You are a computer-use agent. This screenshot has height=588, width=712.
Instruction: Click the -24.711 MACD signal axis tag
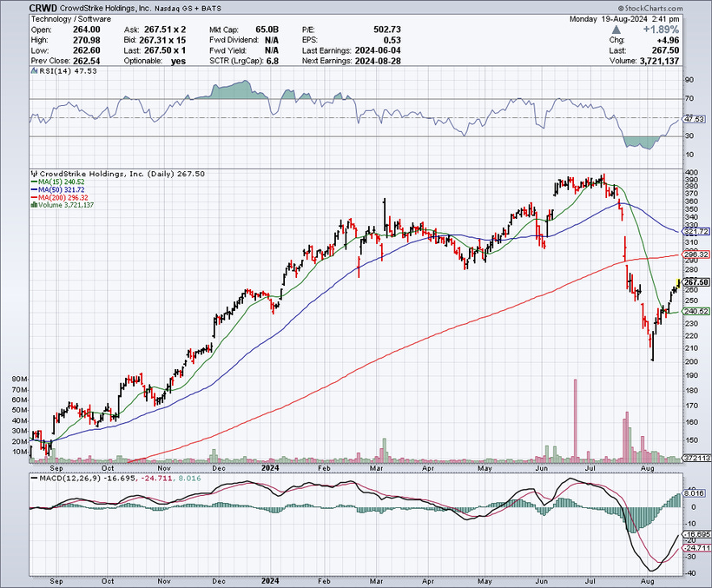[x=696, y=548]
